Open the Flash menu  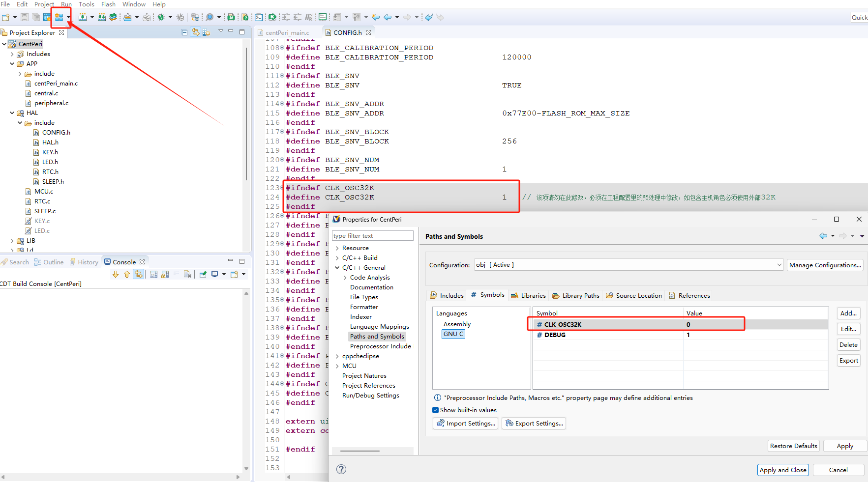[108, 4]
